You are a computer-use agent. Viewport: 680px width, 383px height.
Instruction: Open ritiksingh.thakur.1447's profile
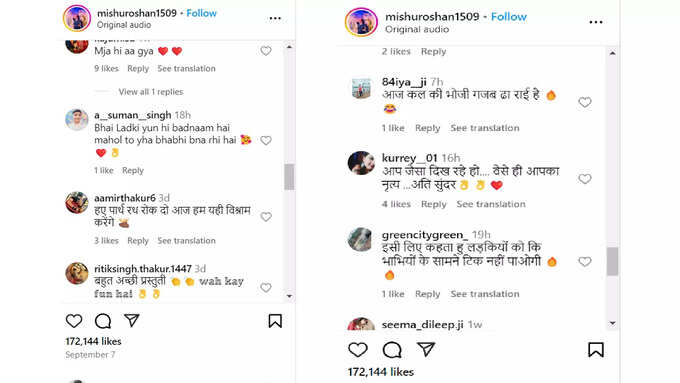143,269
